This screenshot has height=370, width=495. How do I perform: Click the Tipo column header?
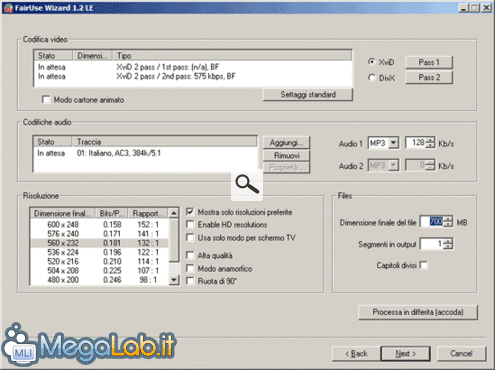tap(232, 56)
